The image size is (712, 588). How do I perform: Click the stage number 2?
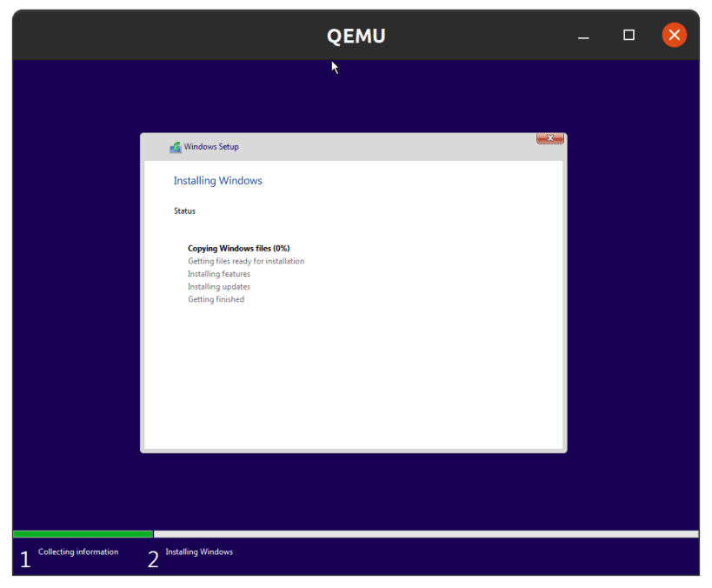click(x=153, y=559)
